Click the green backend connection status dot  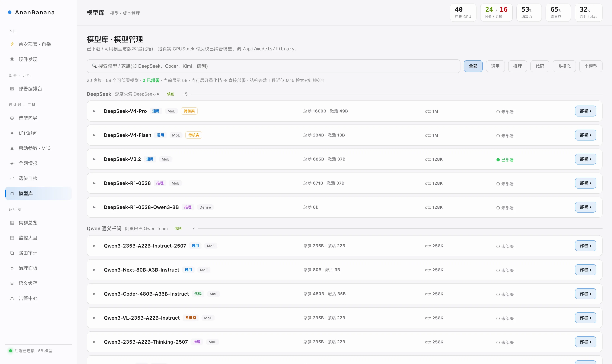(11, 351)
